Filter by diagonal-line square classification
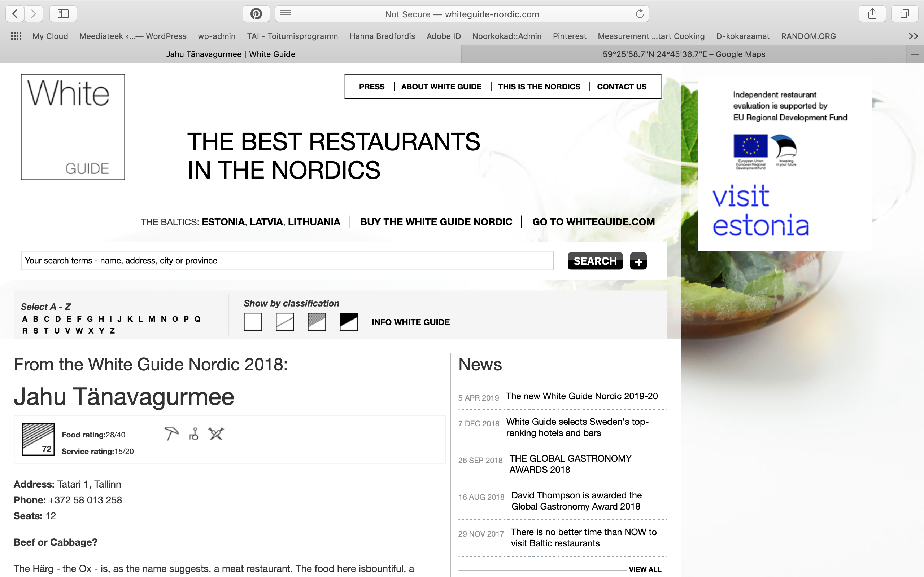Image resolution: width=924 pixels, height=577 pixels. pos(285,322)
